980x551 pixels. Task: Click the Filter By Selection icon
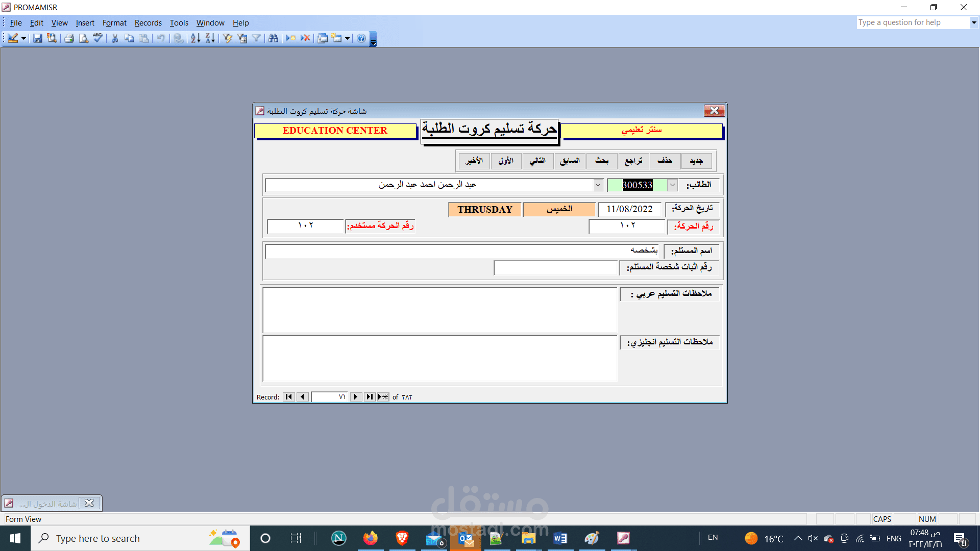[x=228, y=38]
